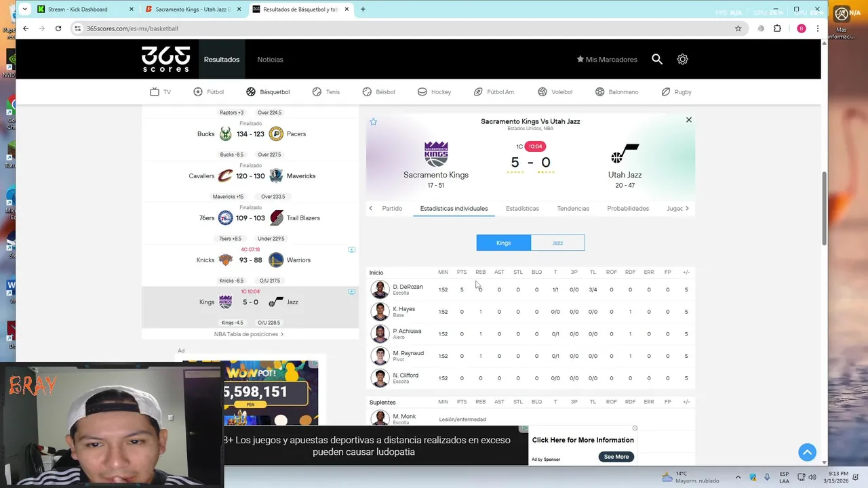Open P. Achiuwa player row

coord(531,333)
